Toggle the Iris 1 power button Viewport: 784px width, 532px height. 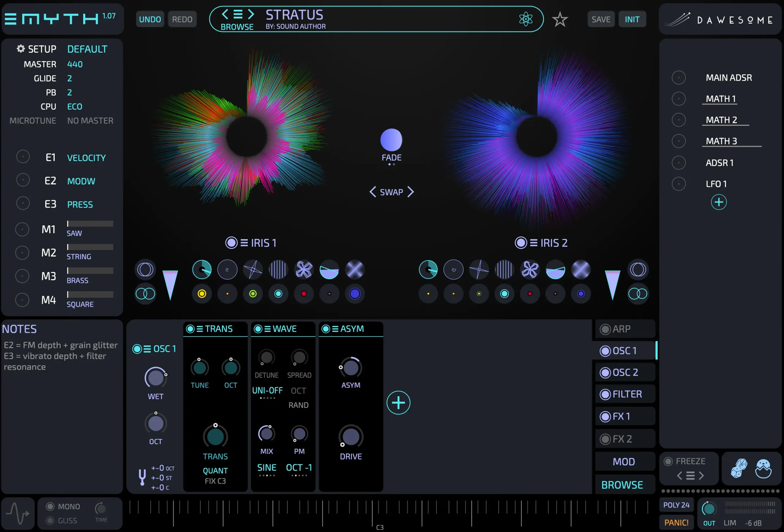[x=232, y=243]
